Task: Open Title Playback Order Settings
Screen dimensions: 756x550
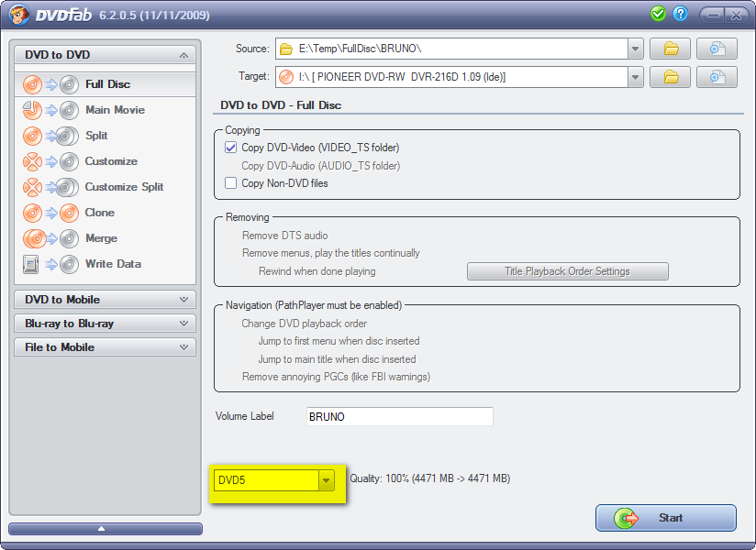Action: coord(568,271)
